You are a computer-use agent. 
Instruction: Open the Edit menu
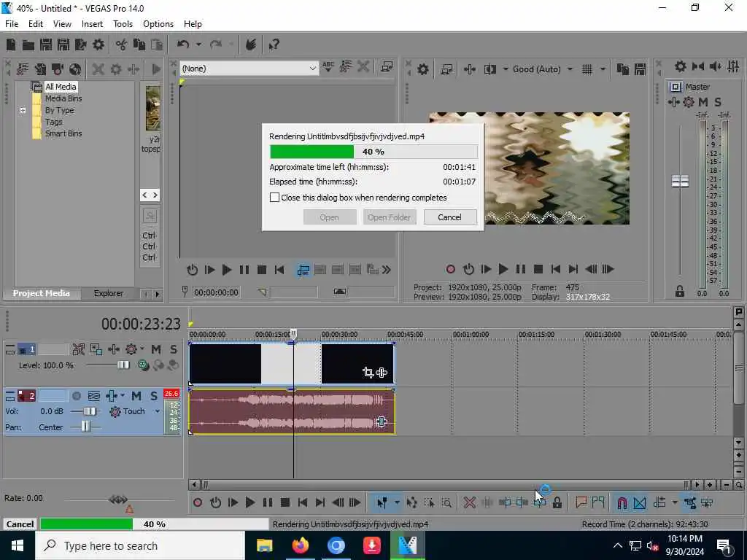(36, 24)
